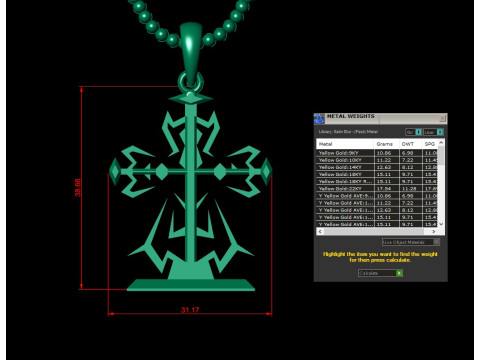Click the horizontal scrollbar thumb under the table
The height and width of the screenshot is (360, 480).
point(374,231)
